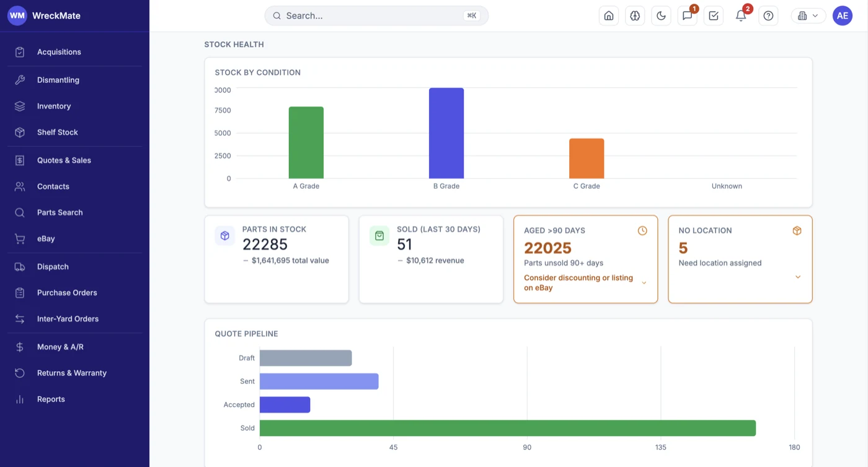Viewport: 868px width, 467px height.
Task: Focus the Search input field
Action: pyautogui.click(x=376, y=16)
